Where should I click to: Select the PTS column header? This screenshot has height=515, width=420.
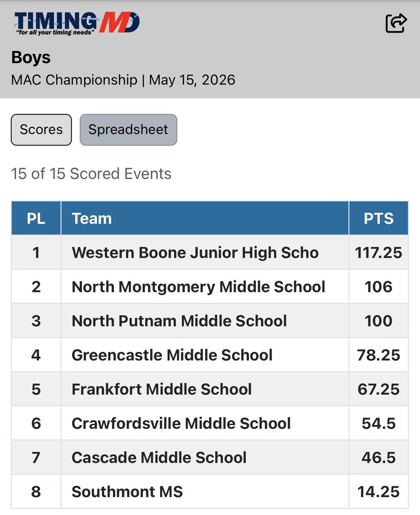point(379,218)
